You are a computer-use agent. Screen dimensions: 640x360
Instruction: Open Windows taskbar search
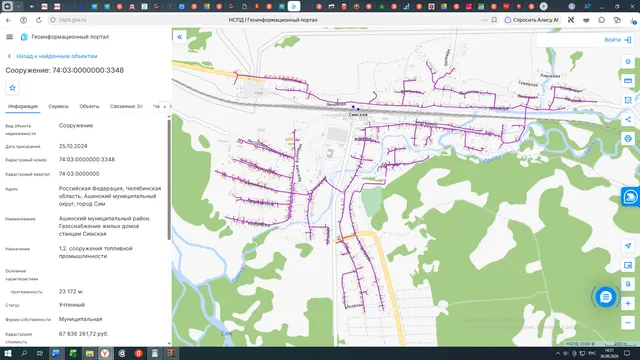point(24,353)
